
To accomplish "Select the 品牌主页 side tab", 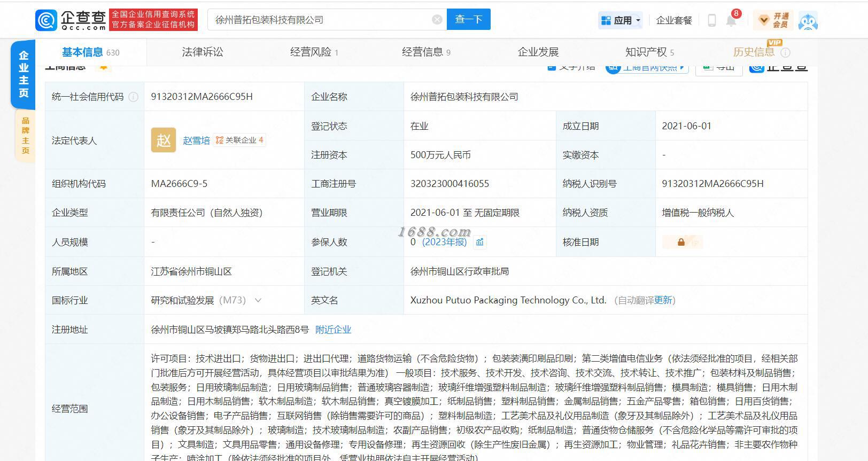I will 25,135.
